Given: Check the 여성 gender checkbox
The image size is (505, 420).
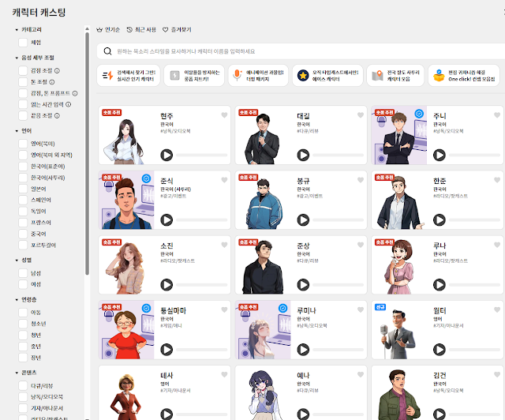Looking at the screenshot, I should pos(23,284).
